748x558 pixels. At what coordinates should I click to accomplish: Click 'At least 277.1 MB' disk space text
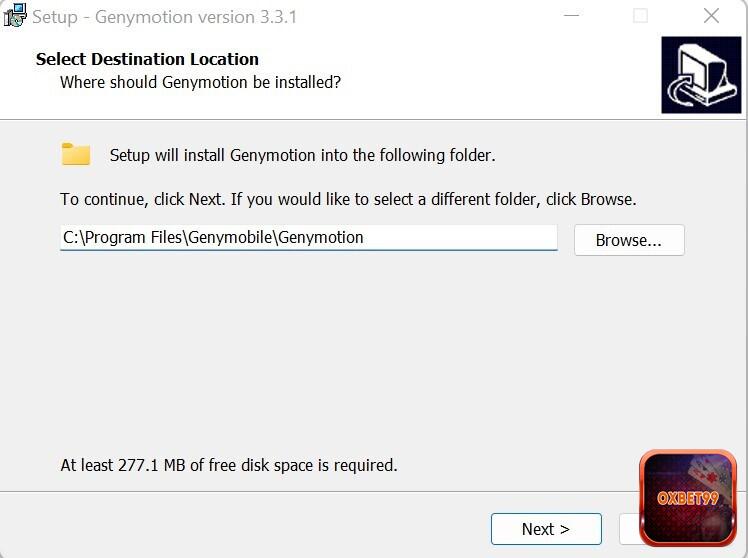[229, 465]
